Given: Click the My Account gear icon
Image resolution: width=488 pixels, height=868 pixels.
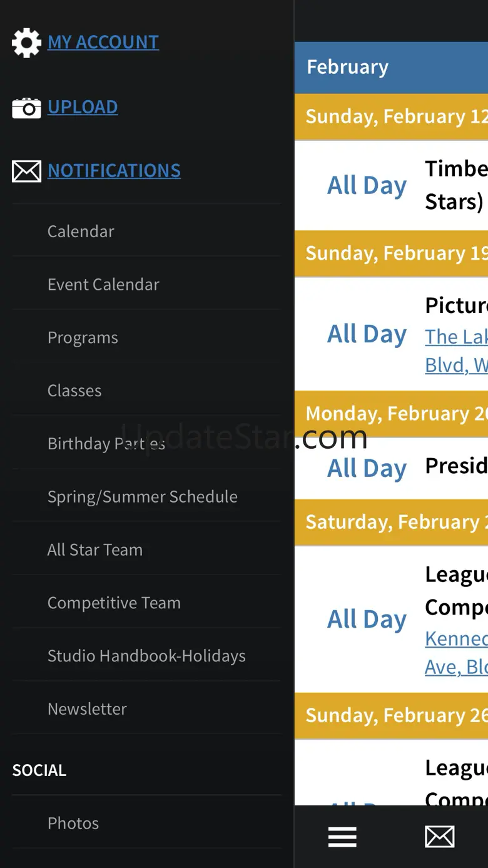Looking at the screenshot, I should [26, 43].
